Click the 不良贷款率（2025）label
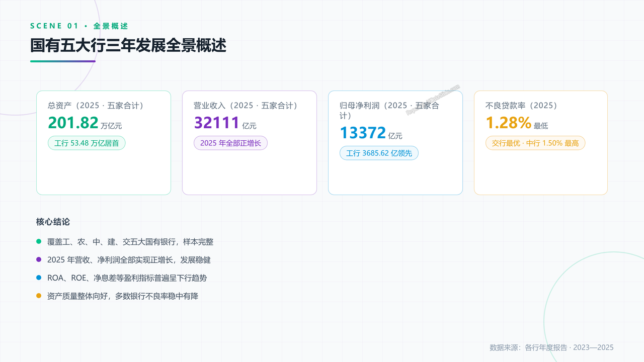The width and height of the screenshot is (644, 362). (521, 106)
